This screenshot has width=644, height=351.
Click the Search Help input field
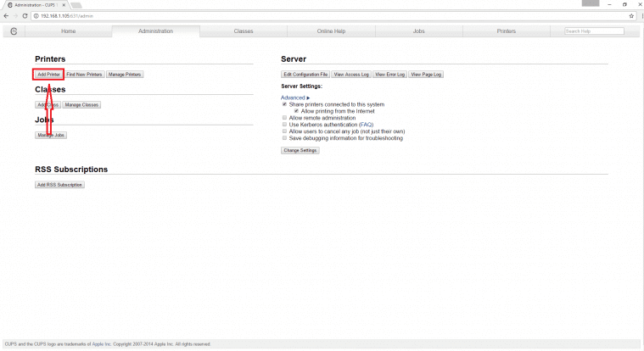(594, 31)
